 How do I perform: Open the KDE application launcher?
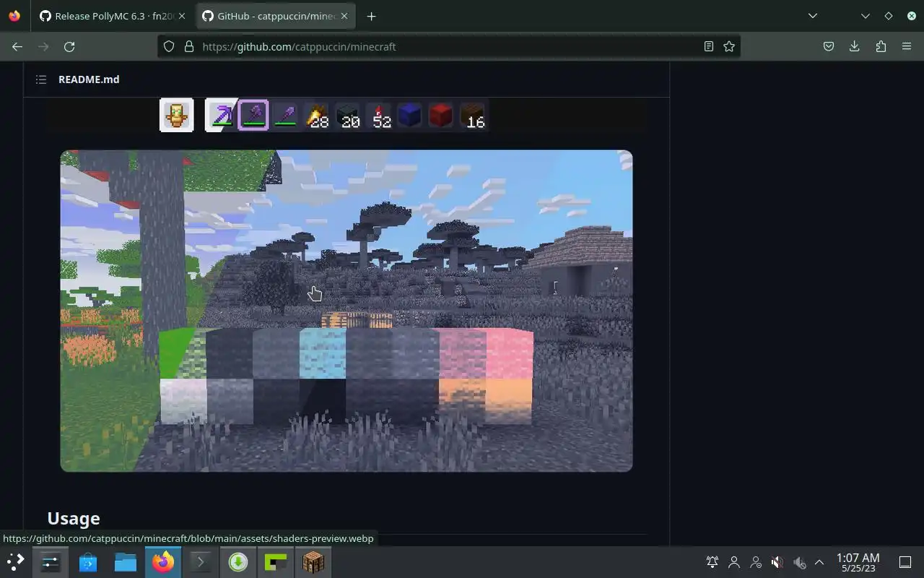click(16, 561)
